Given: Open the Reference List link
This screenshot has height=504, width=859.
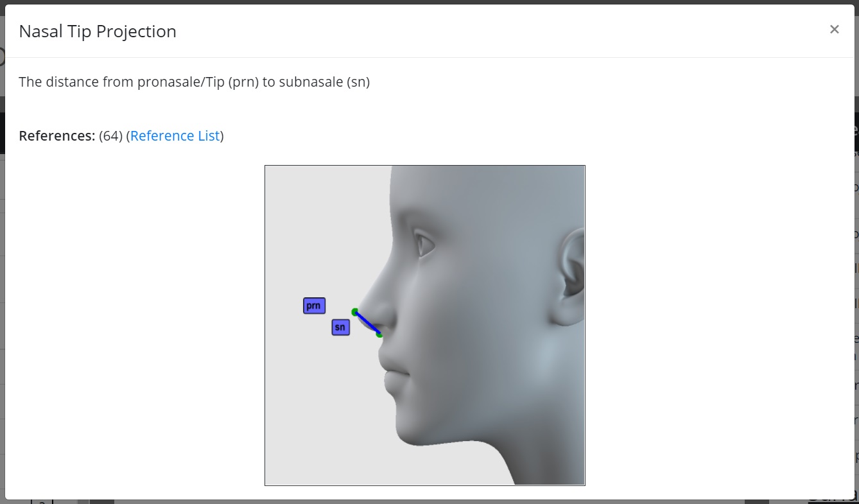Looking at the screenshot, I should pos(175,136).
